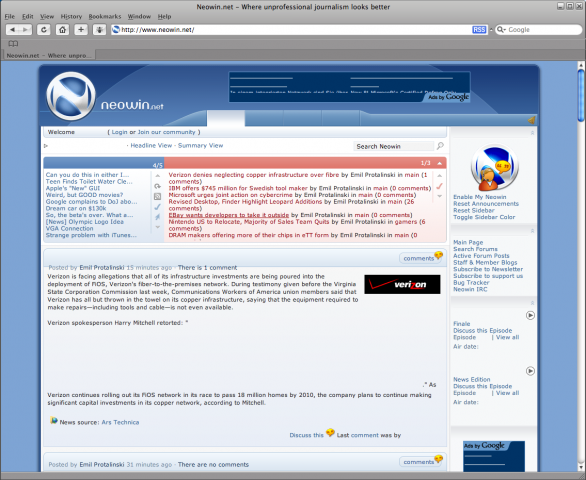The width and height of the screenshot is (586, 480).
Task: Click the red checkmark in news panel
Action: point(440,186)
